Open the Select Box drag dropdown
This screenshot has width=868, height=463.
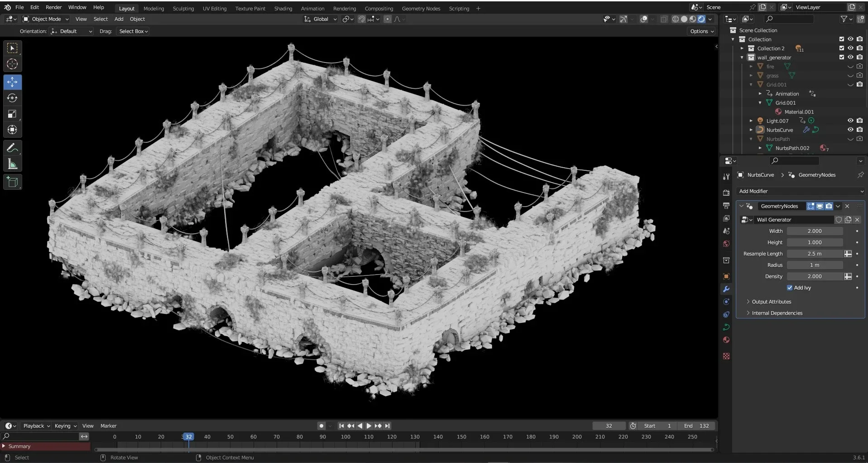133,31
